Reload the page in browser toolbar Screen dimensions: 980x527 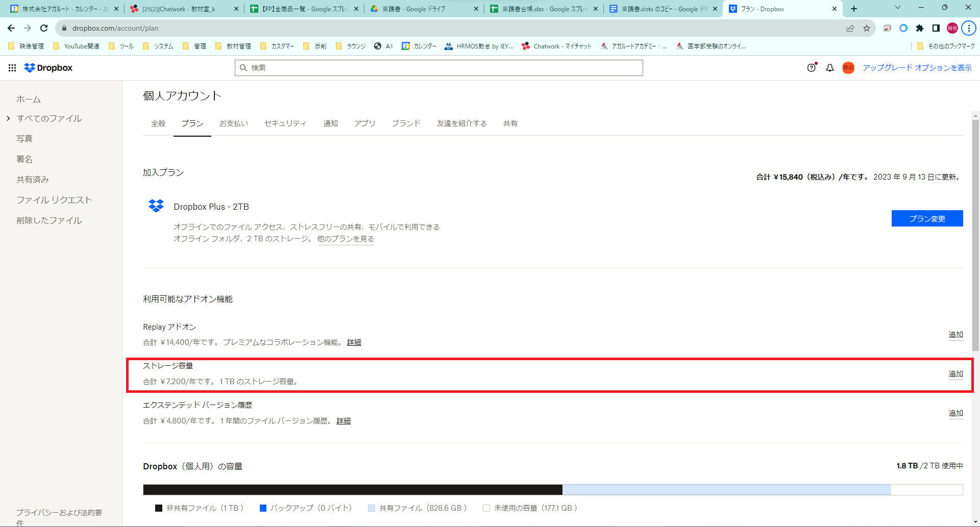point(44,28)
